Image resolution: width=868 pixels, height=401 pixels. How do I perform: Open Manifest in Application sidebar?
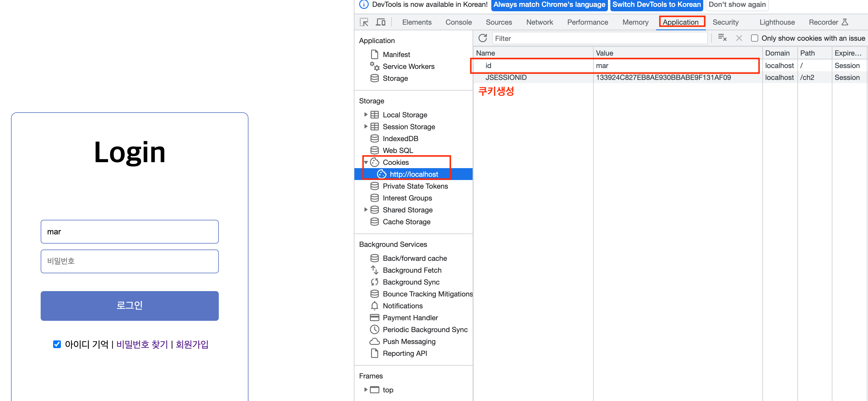tap(396, 54)
